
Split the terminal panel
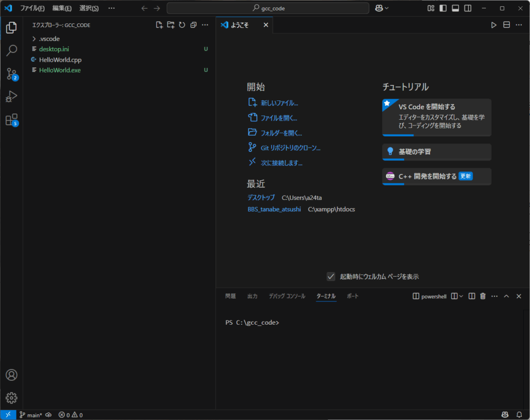472,296
